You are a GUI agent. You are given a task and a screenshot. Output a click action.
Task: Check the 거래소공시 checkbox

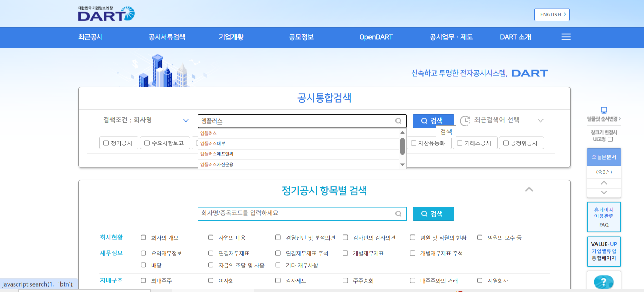[x=460, y=143]
